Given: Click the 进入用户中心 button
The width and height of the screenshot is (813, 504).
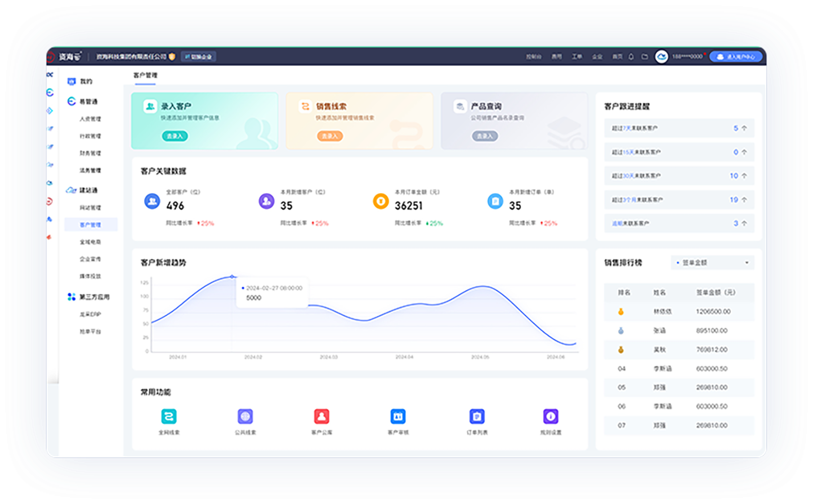Looking at the screenshot, I should point(736,57).
